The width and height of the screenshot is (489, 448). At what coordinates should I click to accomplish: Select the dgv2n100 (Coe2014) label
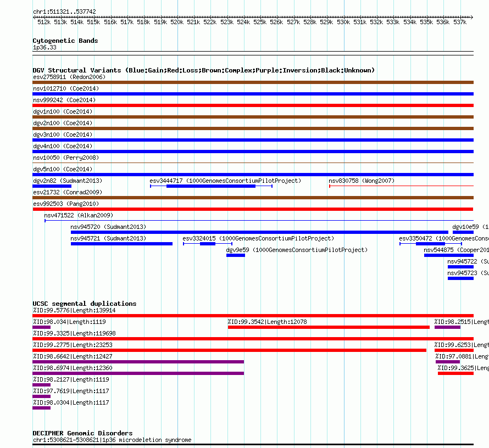point(63,123)
